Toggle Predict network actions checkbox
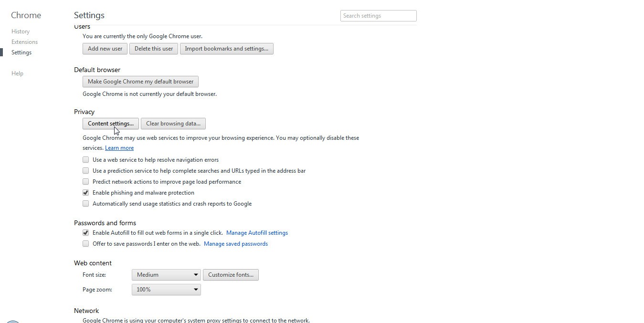 [86, 182]
